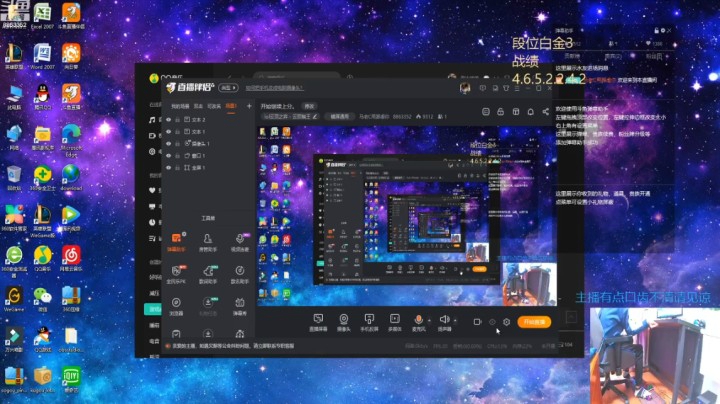Click the record video icon near the start button
The height and width of the screenshot is (404, 720).
(x=478, y=322)
